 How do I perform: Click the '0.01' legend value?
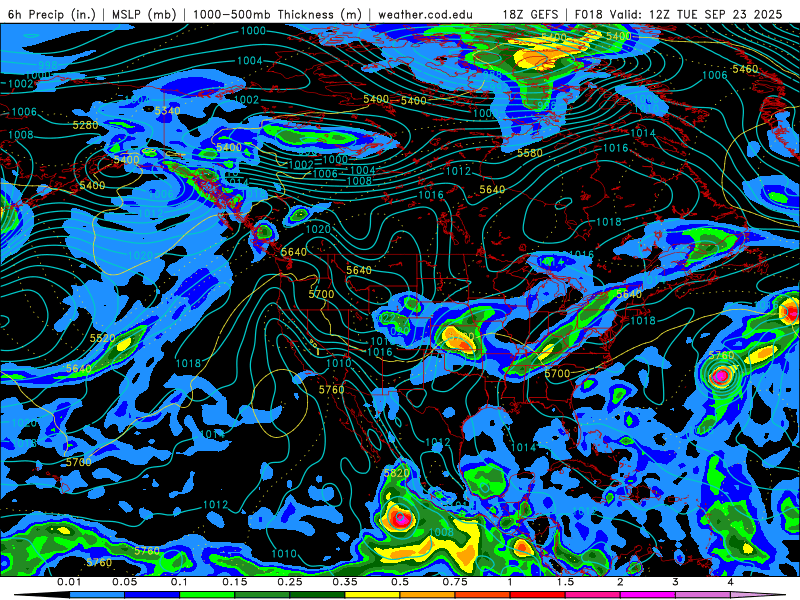click(69, 582)
